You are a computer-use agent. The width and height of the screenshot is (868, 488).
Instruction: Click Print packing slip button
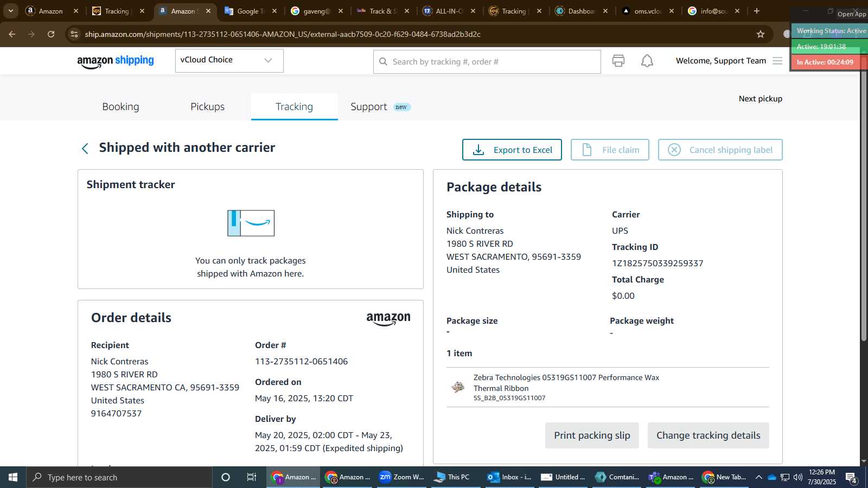point(592,435)
